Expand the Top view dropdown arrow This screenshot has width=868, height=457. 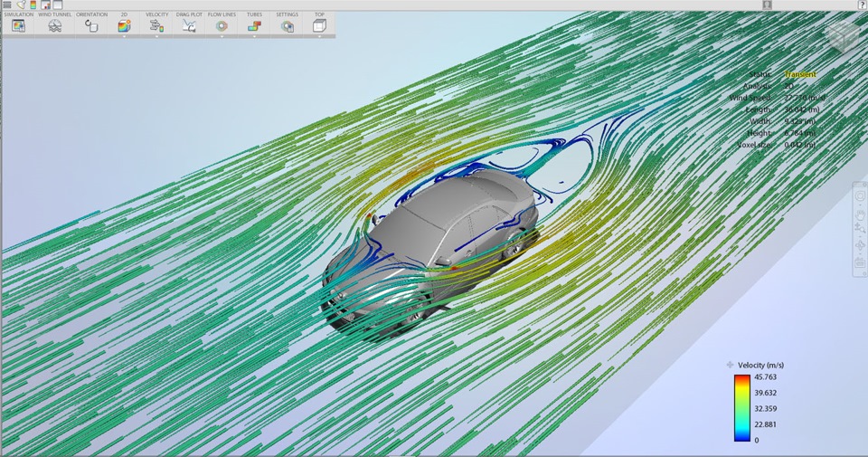319,36
